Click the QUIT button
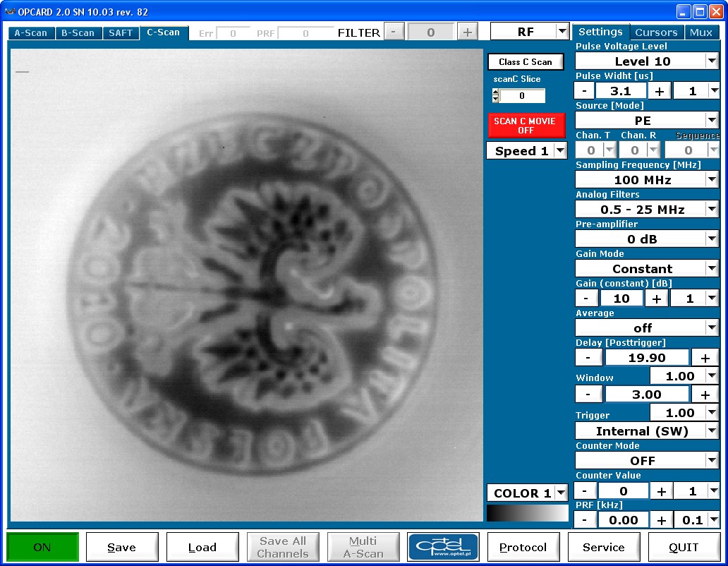Image resolution: width=728 pixels, height=566 pixels. 684,547
